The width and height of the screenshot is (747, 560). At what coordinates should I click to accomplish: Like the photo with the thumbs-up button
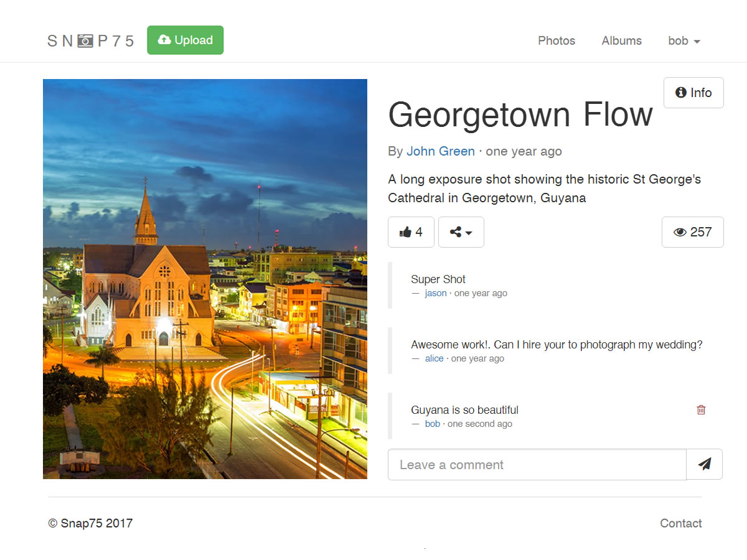[x=411, y=232]
